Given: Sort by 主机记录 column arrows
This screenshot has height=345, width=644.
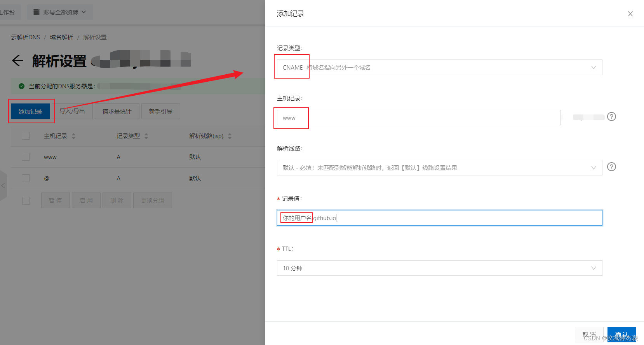Looking at the screenshot, I should click(x=74, y=136).
